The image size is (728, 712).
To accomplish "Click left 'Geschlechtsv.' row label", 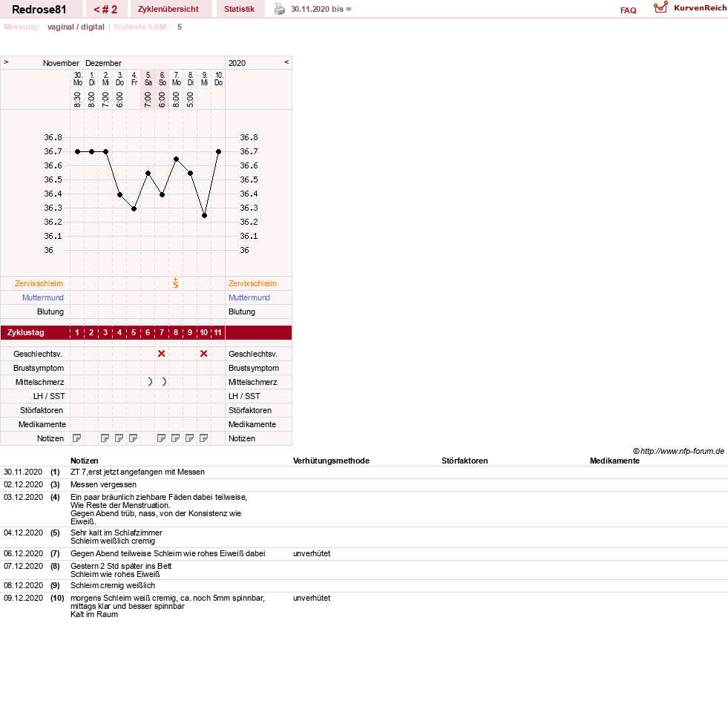I will 38,354.
